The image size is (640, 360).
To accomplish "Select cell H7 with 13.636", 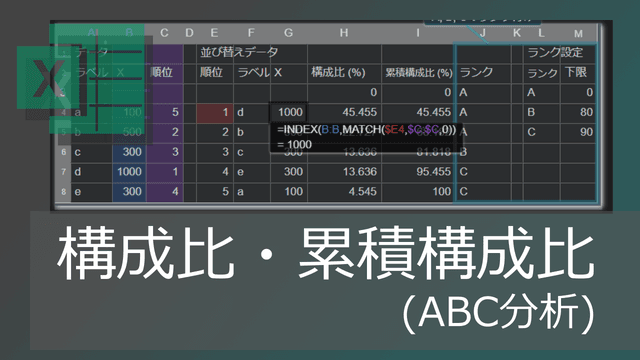I will 344,172.
